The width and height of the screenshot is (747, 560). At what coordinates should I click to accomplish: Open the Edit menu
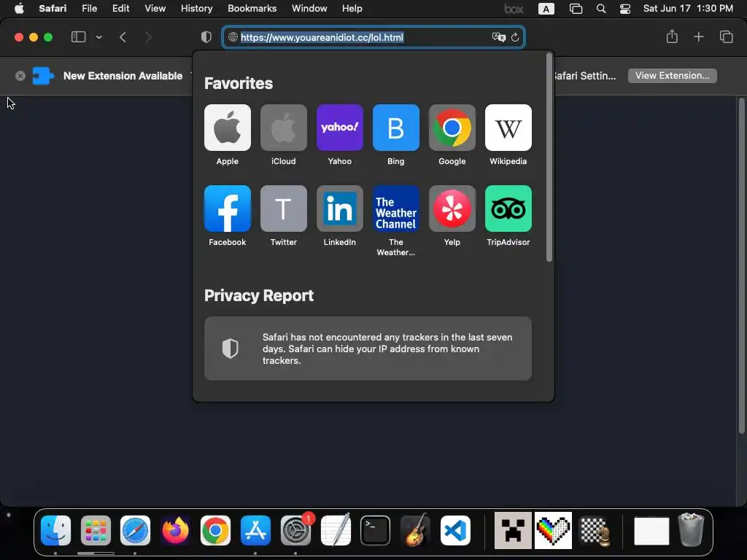click(x=120, y=9)
